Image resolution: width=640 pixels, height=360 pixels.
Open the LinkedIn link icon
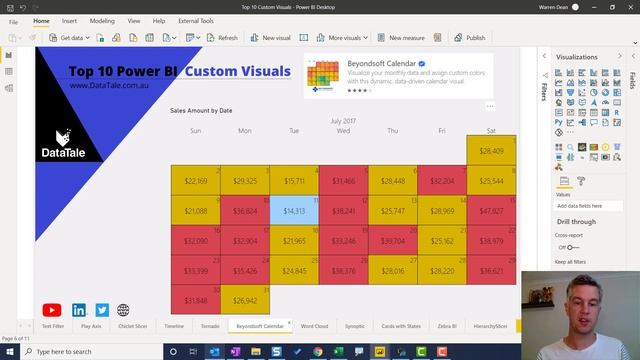point(79,310)
